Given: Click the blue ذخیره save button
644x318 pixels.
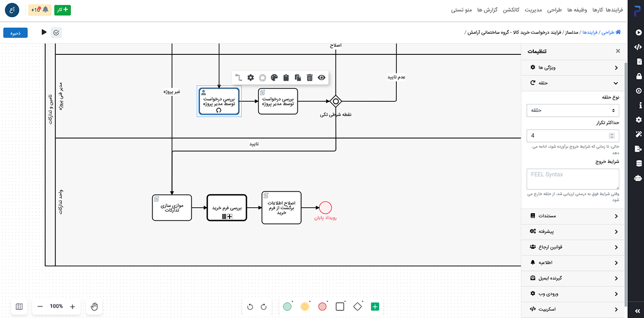Looking at the screenshot, I should pos(16,33).
